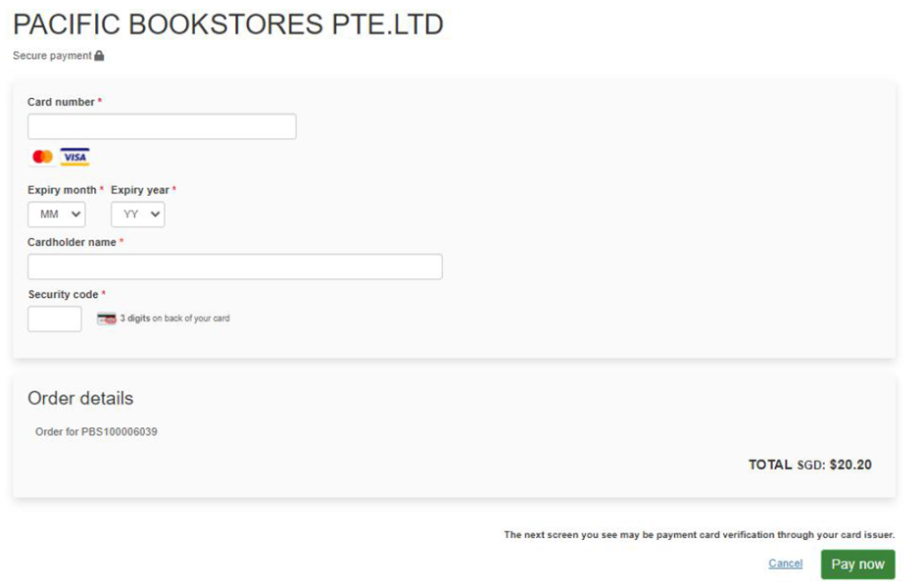This screenshot has height=588, width=921.
Task: Click into the Cardholder name field
Action: point(235,267)
